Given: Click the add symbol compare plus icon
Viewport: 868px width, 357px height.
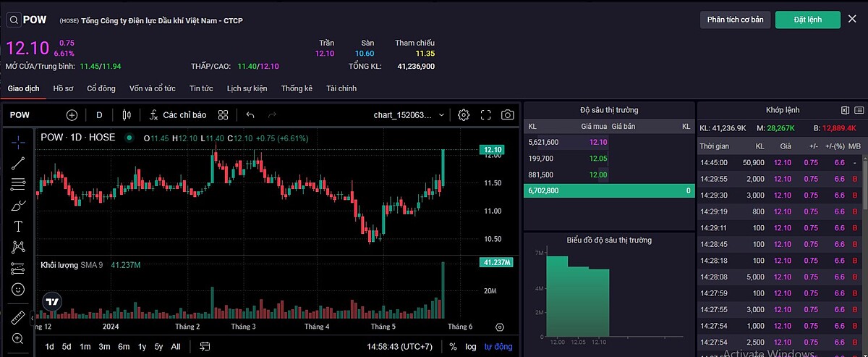Looking at the screenshot, I should [72, 115].
